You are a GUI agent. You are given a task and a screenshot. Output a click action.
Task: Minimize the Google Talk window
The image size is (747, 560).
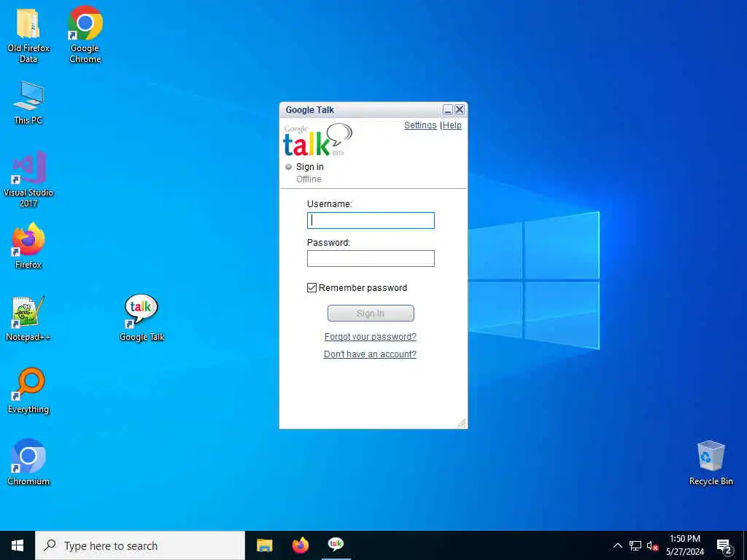447,109
